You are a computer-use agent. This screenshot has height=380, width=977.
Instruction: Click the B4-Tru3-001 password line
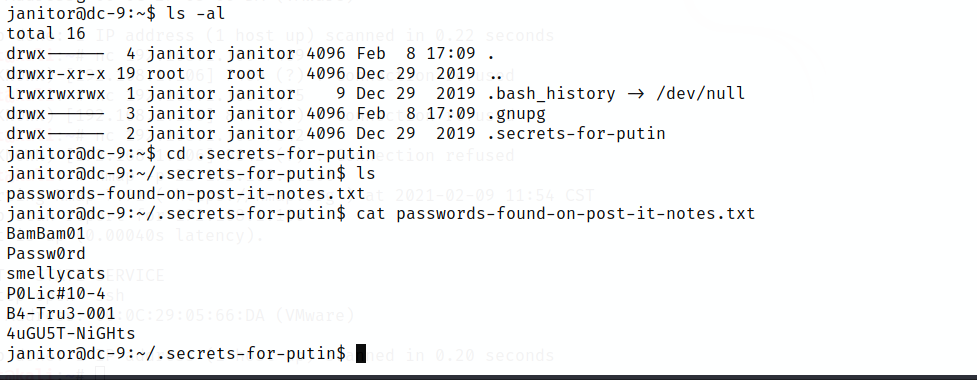click(61, 313)
